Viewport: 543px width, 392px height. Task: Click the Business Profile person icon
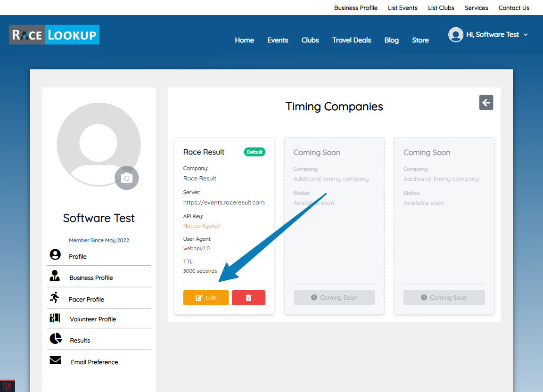click(55, 276)
